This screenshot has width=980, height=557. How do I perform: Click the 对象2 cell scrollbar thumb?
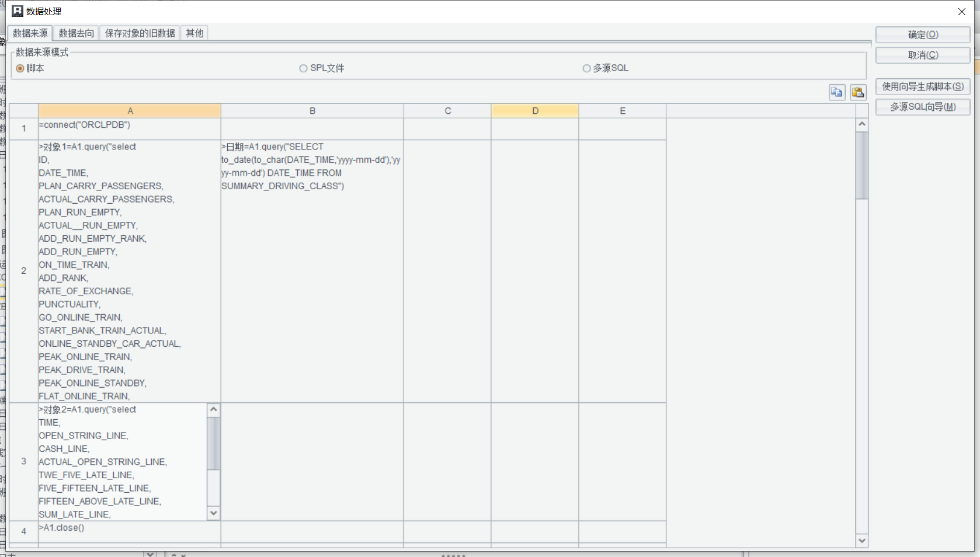point(214,443)
